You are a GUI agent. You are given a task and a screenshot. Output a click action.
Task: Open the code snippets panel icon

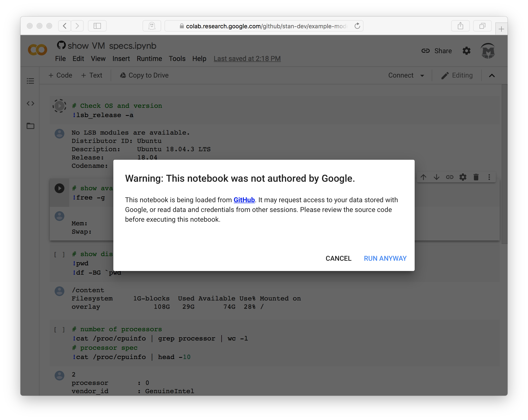point(30,103)
